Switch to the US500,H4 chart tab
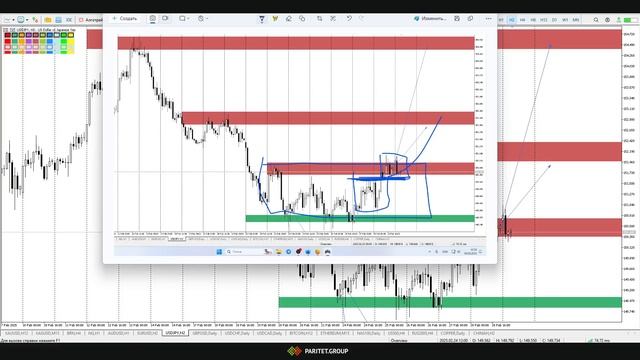Screen dimensions: 640x360 click(396, 333)
